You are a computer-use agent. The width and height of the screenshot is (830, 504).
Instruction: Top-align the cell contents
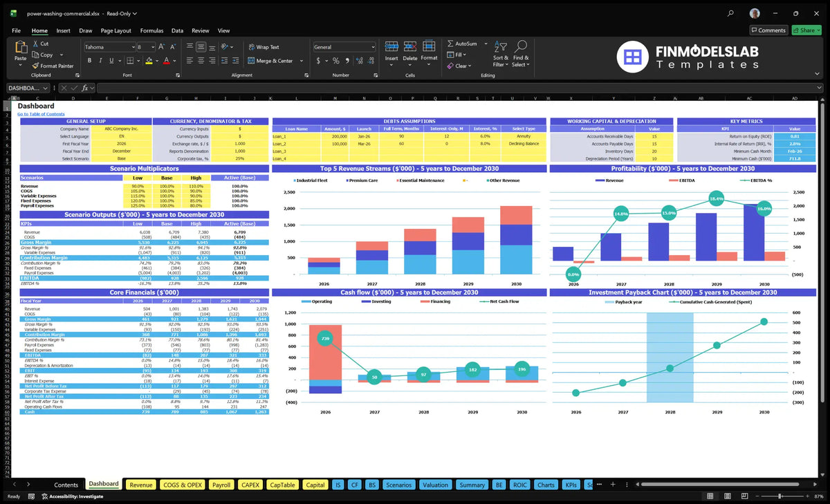tap(190, 47)
